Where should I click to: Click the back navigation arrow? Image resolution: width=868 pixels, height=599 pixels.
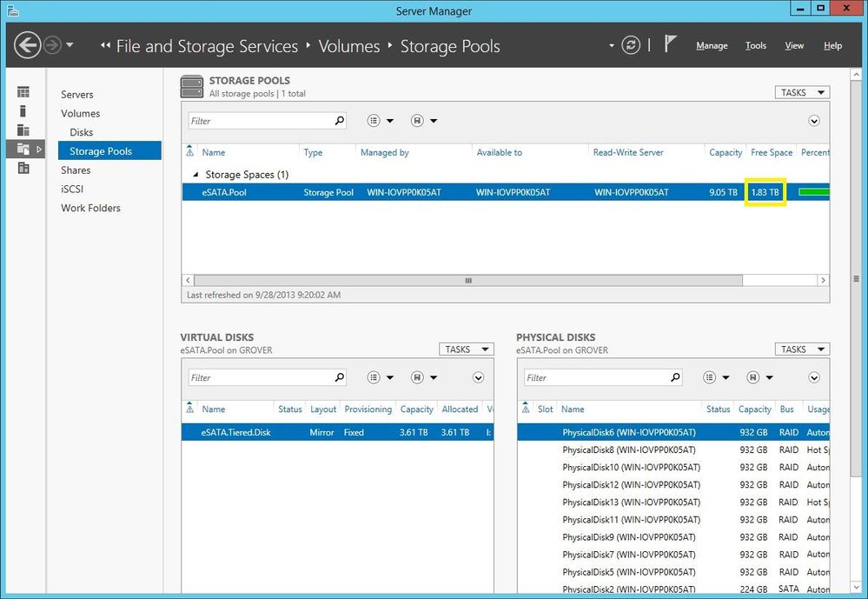[x=27, y=45]
